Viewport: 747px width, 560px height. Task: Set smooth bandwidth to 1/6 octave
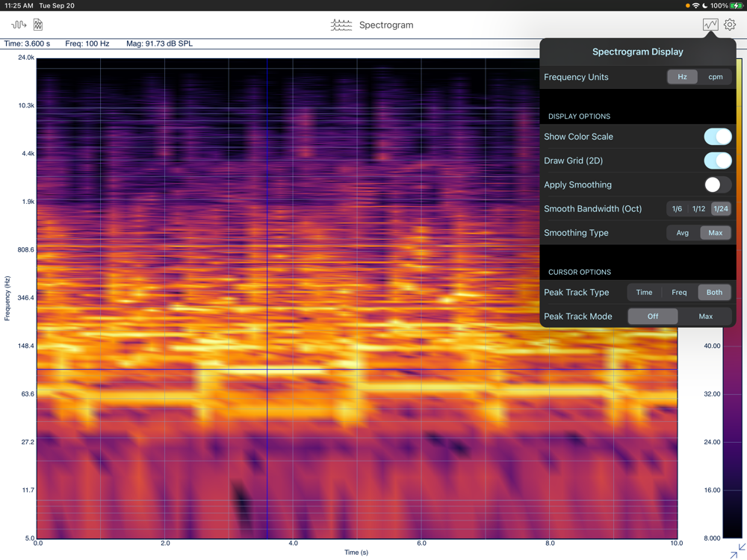pyautogui.click(x=677, y=209)
